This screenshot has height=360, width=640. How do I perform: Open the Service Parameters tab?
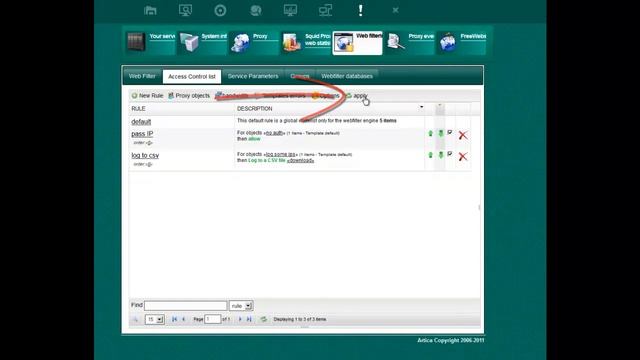point(253,76)
